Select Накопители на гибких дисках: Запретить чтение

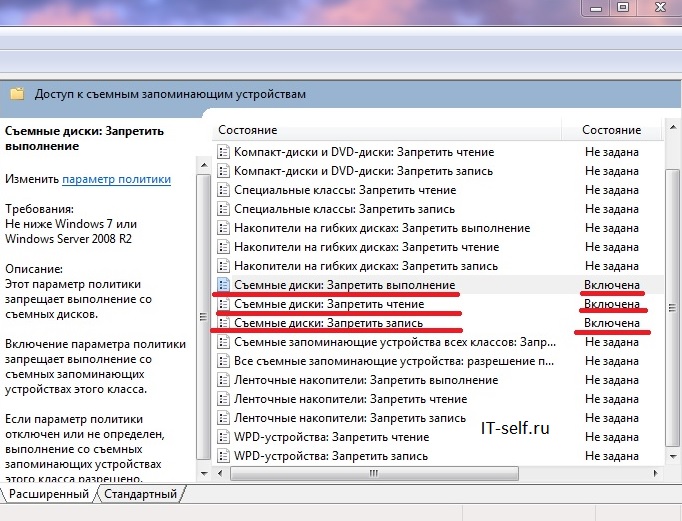366,247
